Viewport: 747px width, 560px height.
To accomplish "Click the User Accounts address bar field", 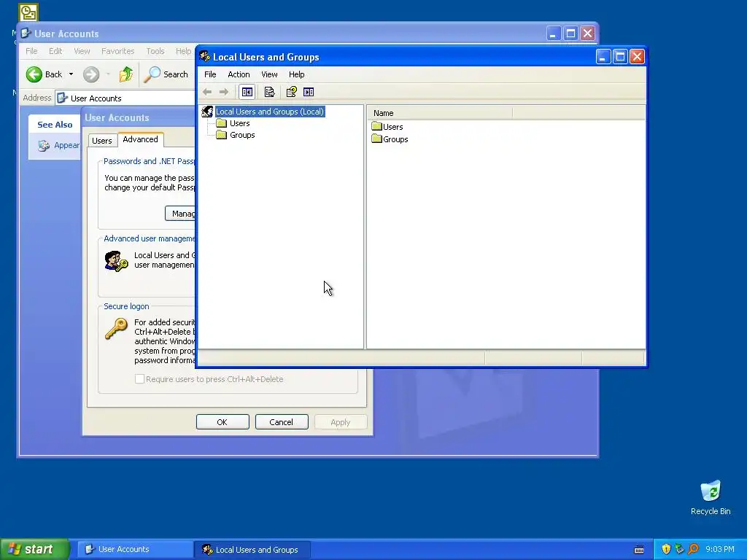I will pos(125,98).
